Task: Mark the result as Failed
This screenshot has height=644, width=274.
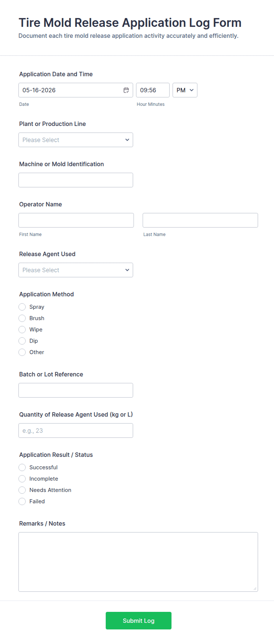Action: (x=22, y=501)
